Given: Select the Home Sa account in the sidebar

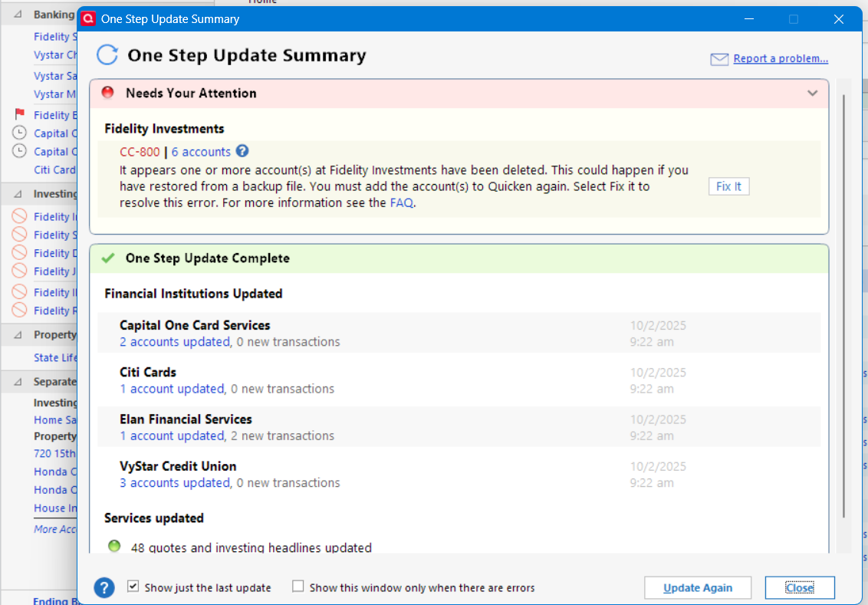Looking at the screenshot, I should tap(54, 419).
